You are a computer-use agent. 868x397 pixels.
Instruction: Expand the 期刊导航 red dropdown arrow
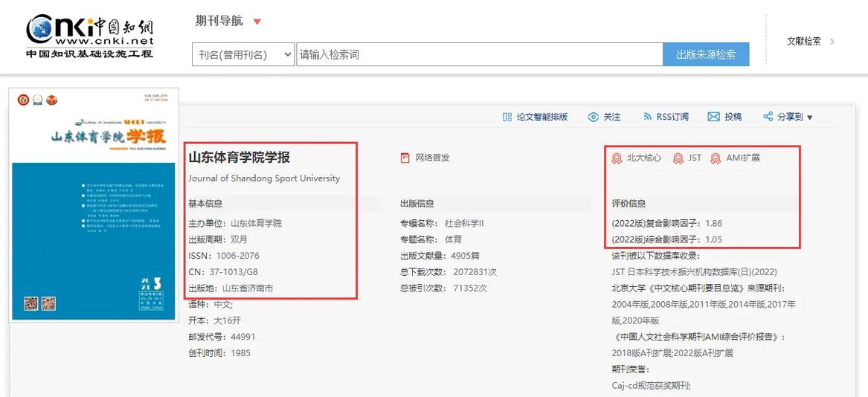coord(257,22)
